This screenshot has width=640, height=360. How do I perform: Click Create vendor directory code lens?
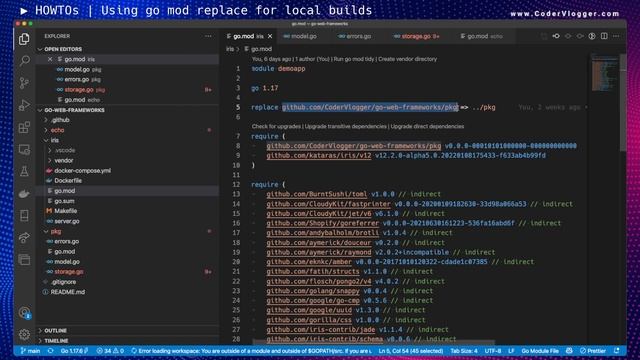[x=407, y=59]
